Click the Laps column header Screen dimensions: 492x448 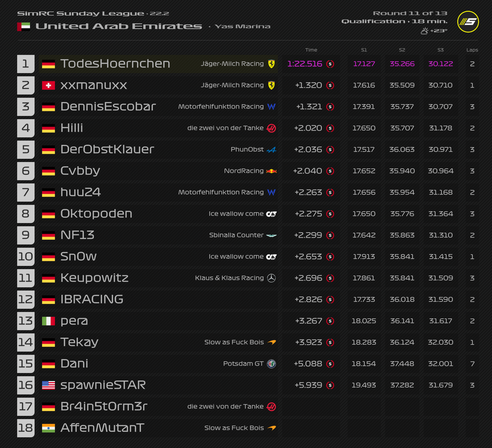click(472, 50)
